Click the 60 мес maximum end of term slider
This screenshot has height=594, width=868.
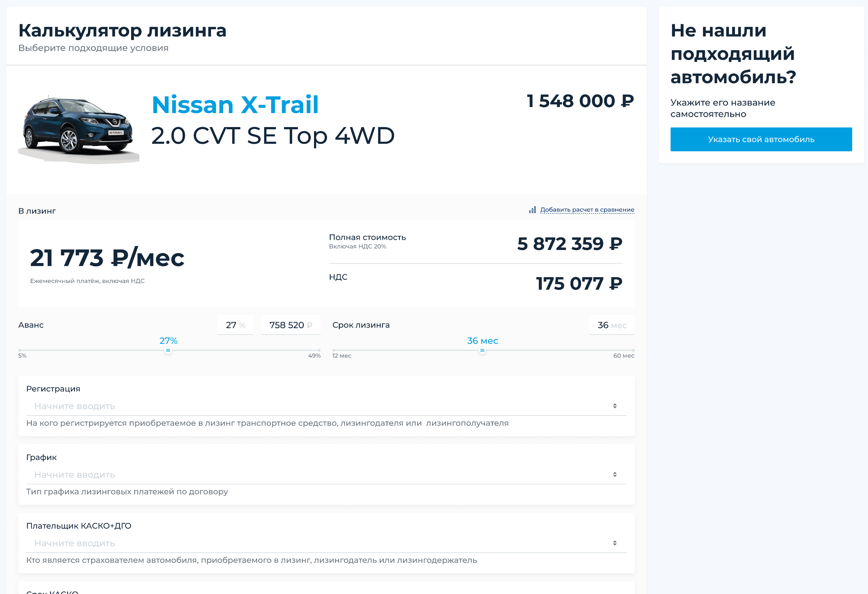(633, 350)
